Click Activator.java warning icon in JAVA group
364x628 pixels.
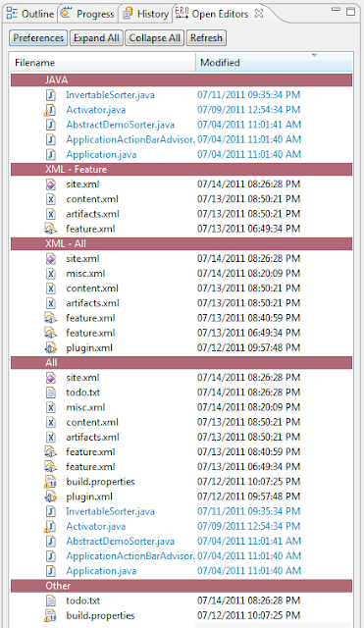coord(50,110)
